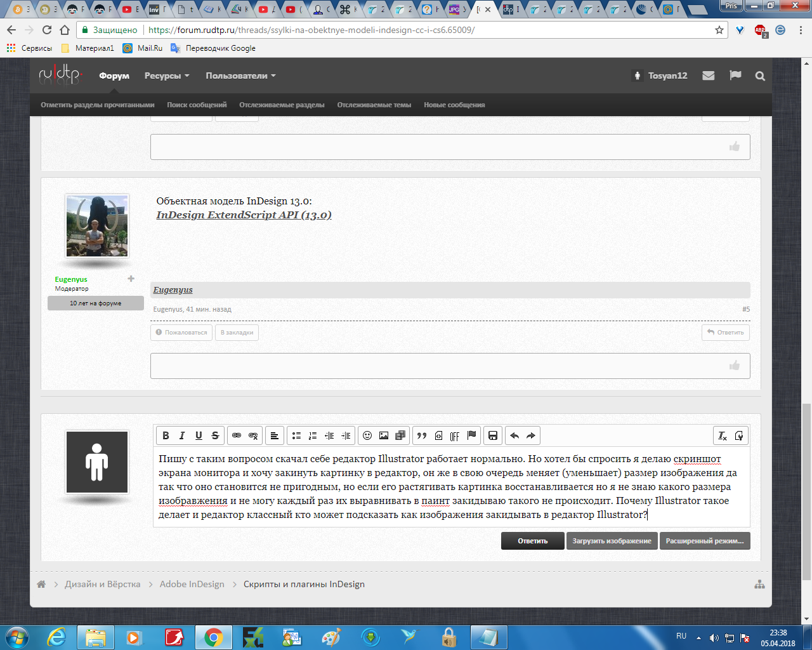Expand the Пользователи dropdown menu

coord(240,76)
